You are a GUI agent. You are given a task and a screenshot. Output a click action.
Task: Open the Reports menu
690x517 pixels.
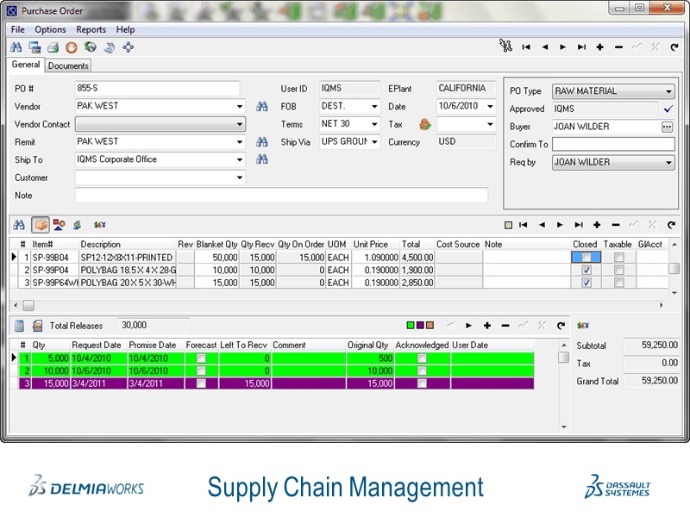pos(90,30)
